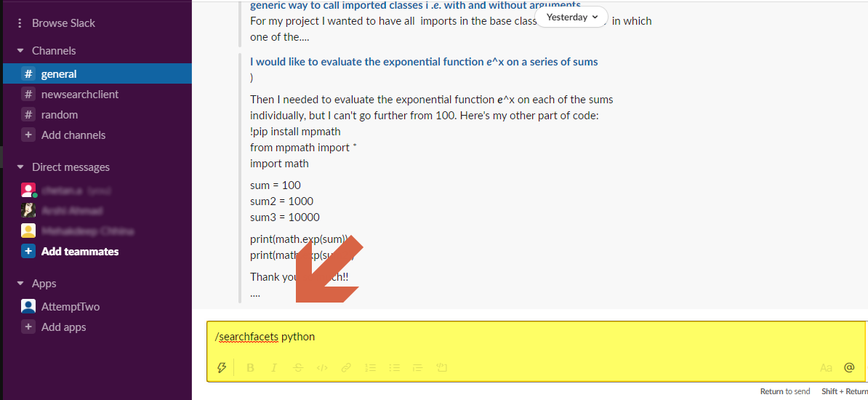Screen dimensions: 868x400
Task: Switch to the random channel
Action: click(59, 115)
